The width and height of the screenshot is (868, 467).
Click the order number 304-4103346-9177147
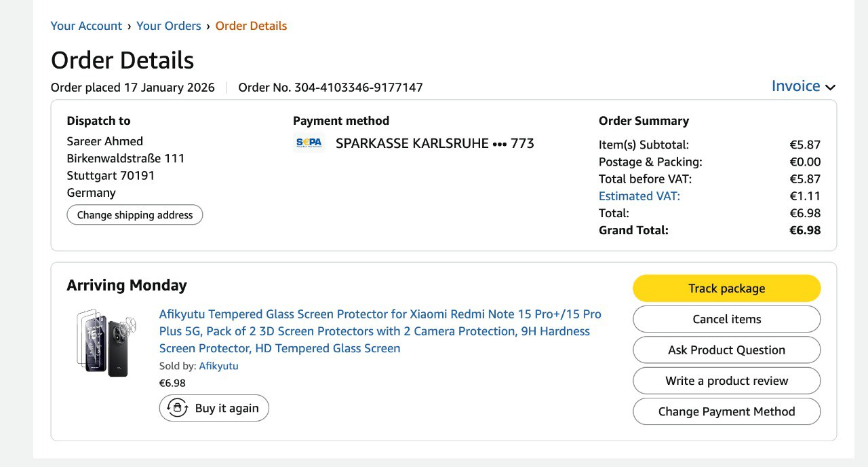click(358, 88)
